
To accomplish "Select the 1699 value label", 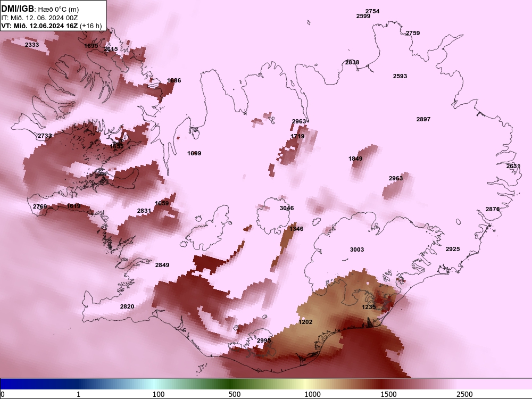I will (194, 153).
